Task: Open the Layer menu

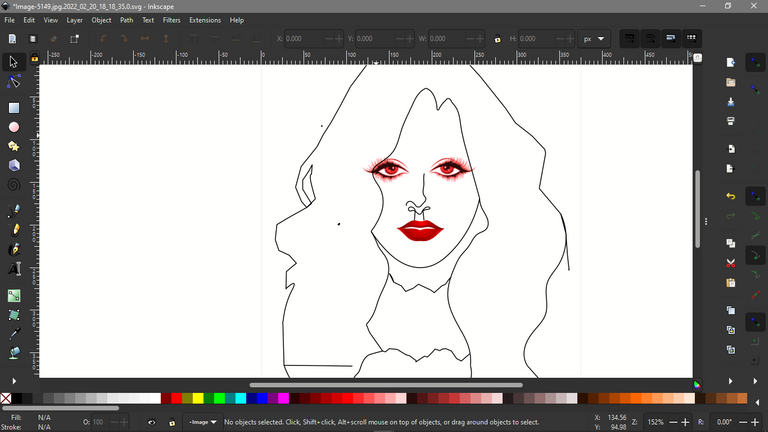Action: coord(74,20)
